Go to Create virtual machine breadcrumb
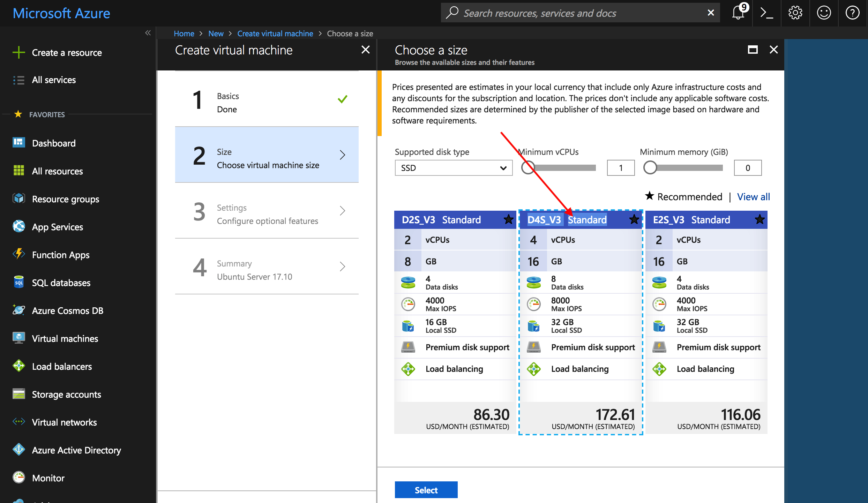Image resolution: width=868 pixels, height=503 pixels. coord(275,33)
